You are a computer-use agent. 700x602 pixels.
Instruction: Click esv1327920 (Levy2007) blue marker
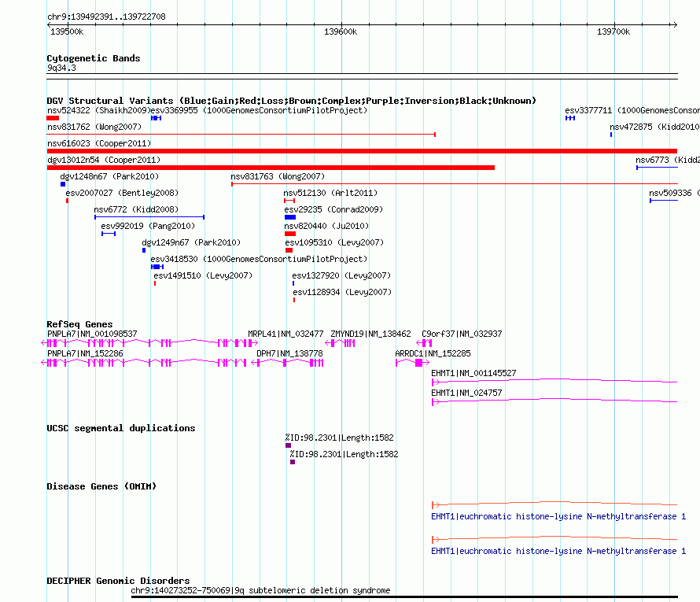pos(293,283)
